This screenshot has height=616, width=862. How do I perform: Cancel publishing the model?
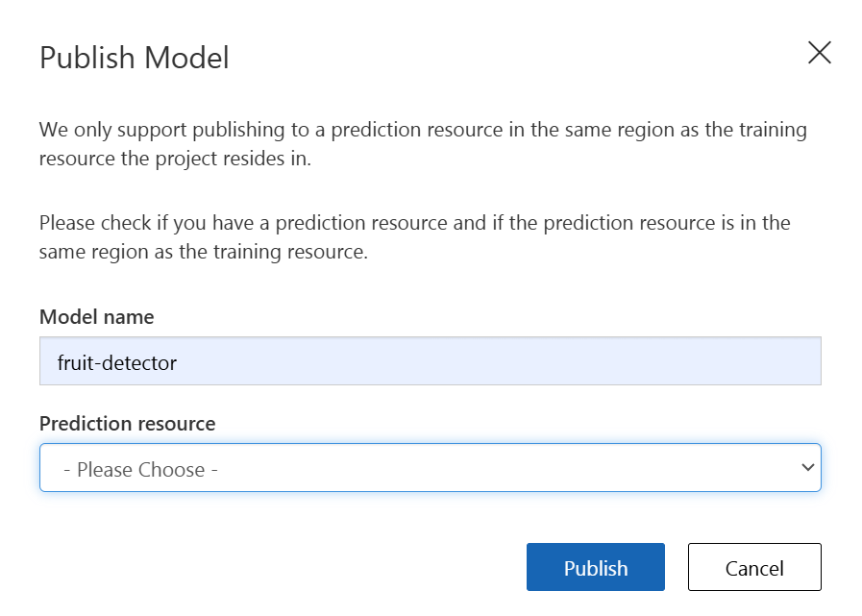tap(754, 567)
